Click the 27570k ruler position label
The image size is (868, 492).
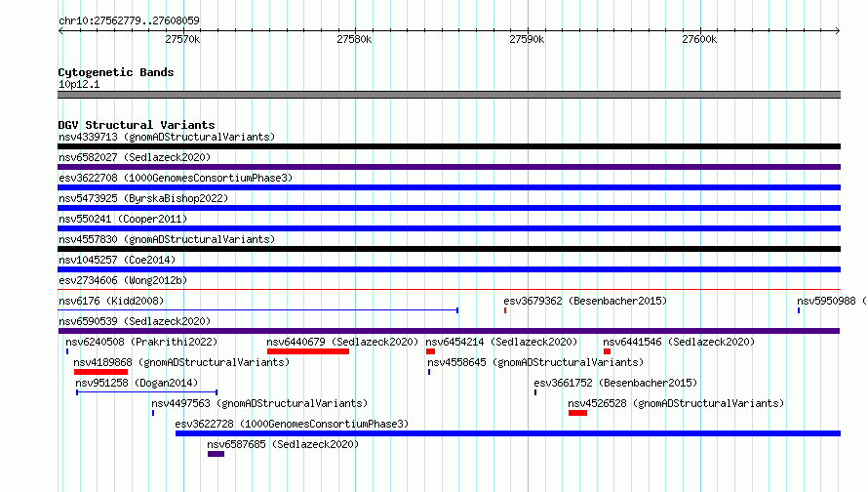point(182,39)
